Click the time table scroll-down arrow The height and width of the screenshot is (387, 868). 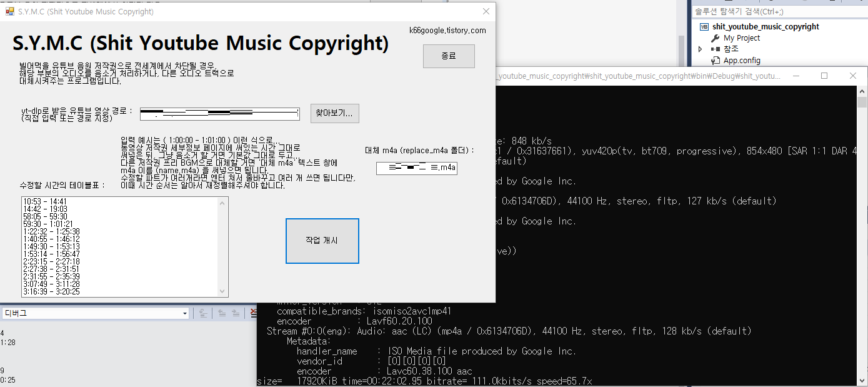pyautogui.click(x=222, y=291)
